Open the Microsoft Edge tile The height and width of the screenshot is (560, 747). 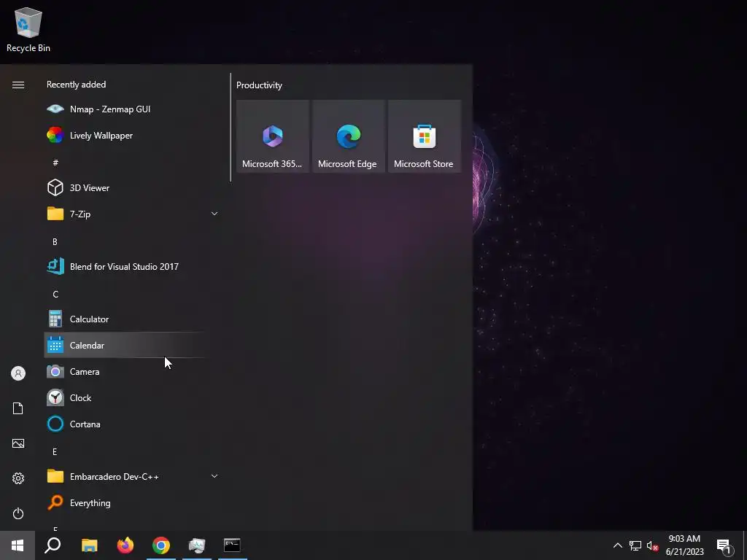tap(348, 136)
